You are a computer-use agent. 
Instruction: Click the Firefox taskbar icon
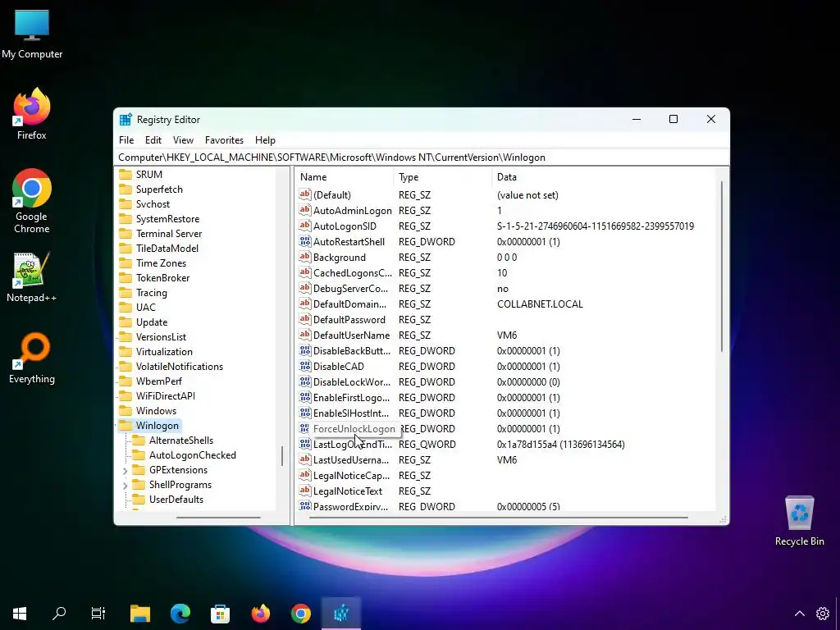click(x=261, y=614)
